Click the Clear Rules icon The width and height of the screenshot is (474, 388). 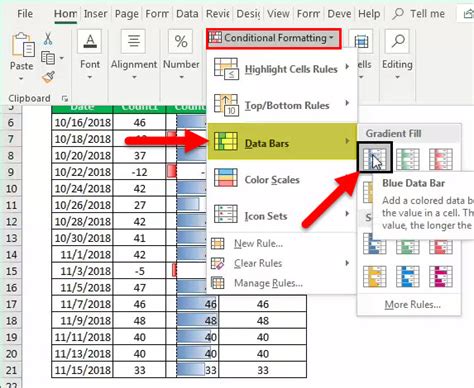click(218, 263)
